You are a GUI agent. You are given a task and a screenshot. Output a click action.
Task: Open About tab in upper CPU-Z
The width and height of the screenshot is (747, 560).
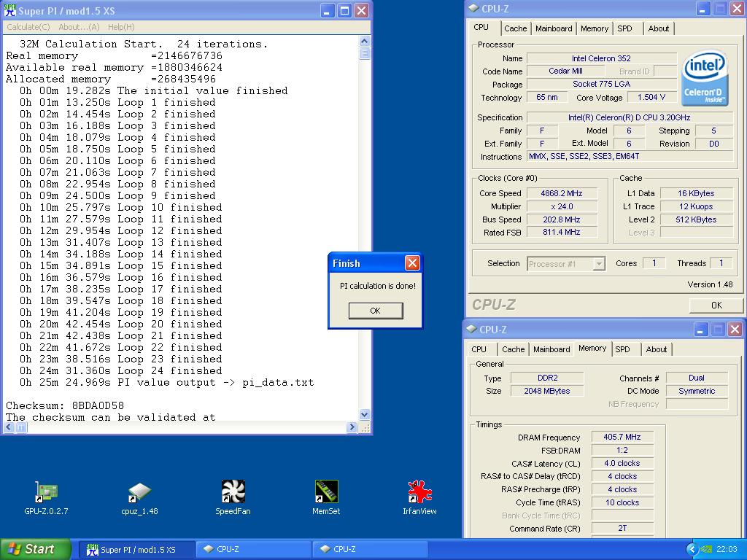coord(659,28)
